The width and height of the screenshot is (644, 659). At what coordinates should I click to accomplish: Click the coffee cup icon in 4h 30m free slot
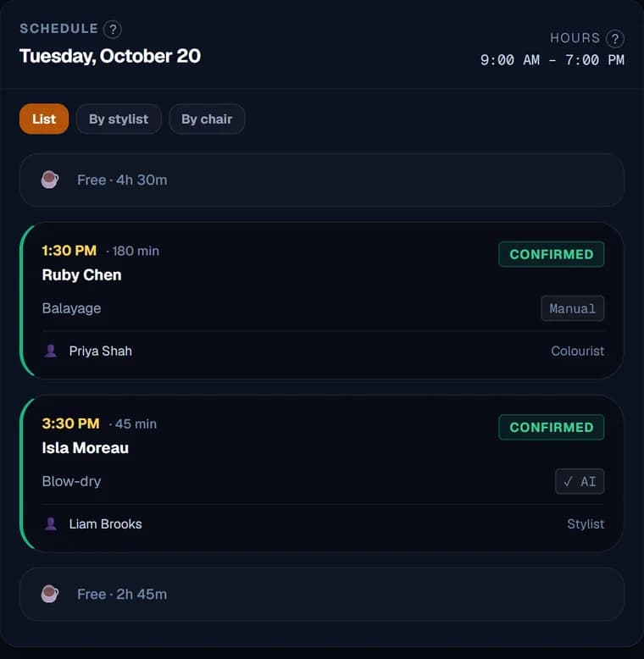[50, 180]
